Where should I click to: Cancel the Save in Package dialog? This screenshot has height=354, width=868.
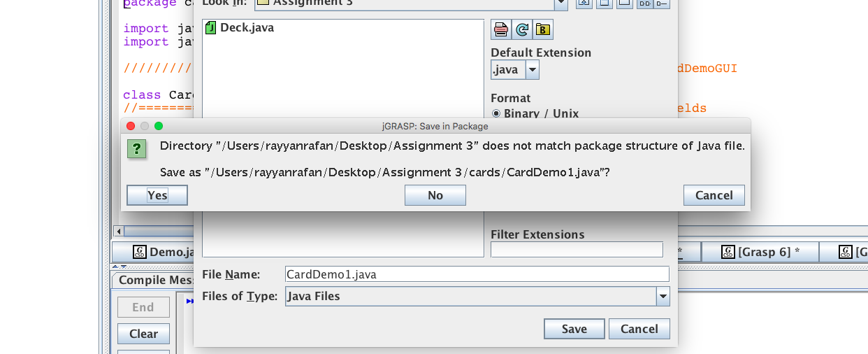[714, 195]
